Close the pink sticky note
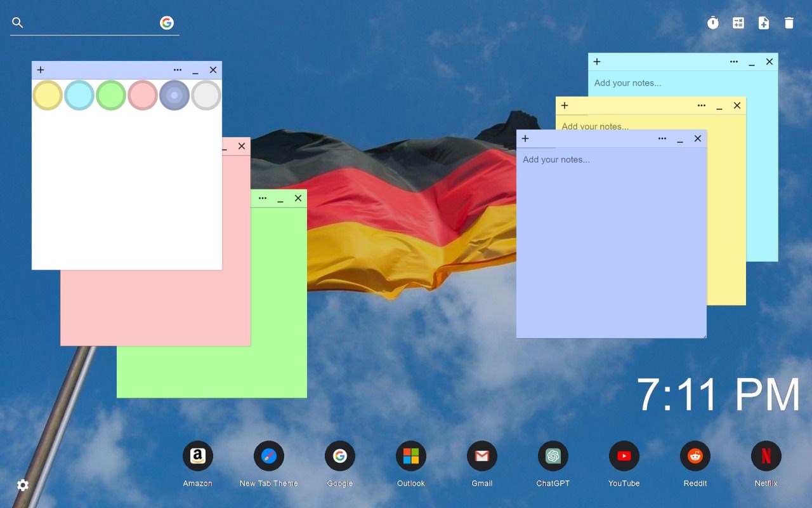 242,146
